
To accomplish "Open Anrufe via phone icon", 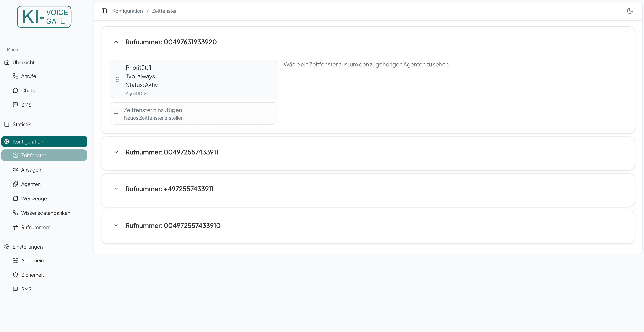I will coord(15,76).
